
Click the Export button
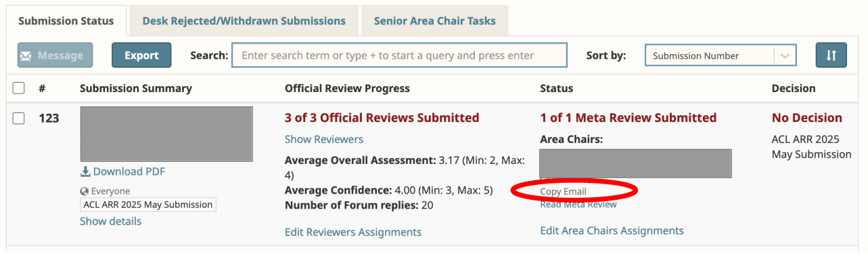tap(141, 56)
